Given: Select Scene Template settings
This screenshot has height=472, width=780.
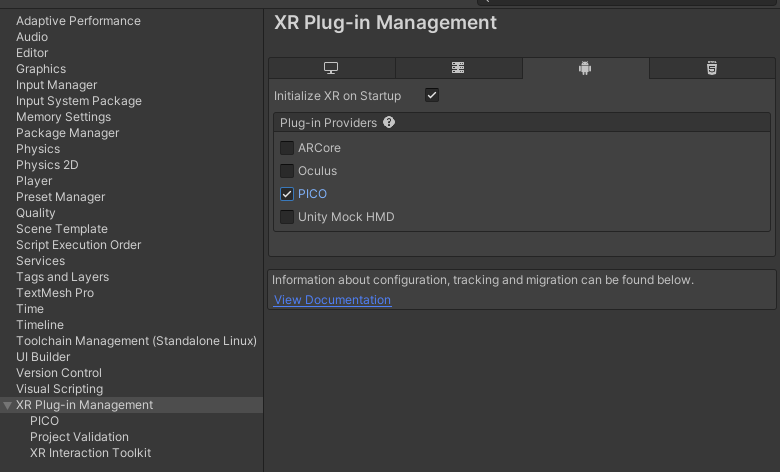Looking at the screenshot, I should coord(62,229).
